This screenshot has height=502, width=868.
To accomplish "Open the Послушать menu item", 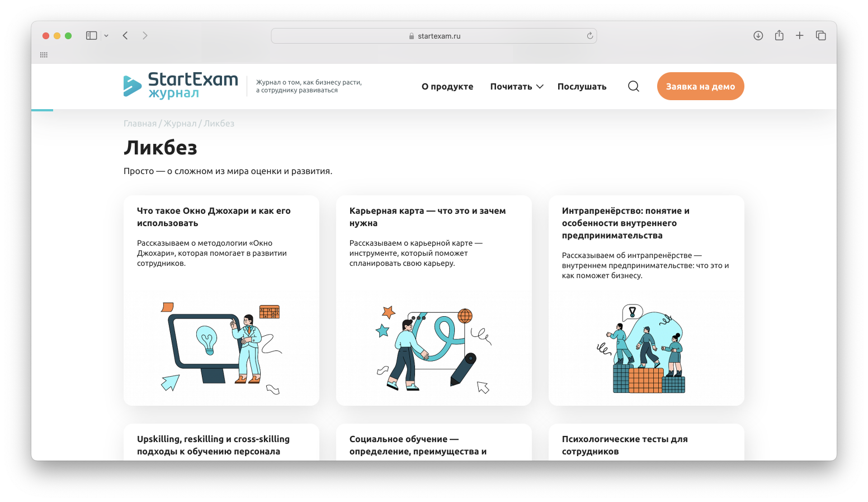I will [582, 86].
